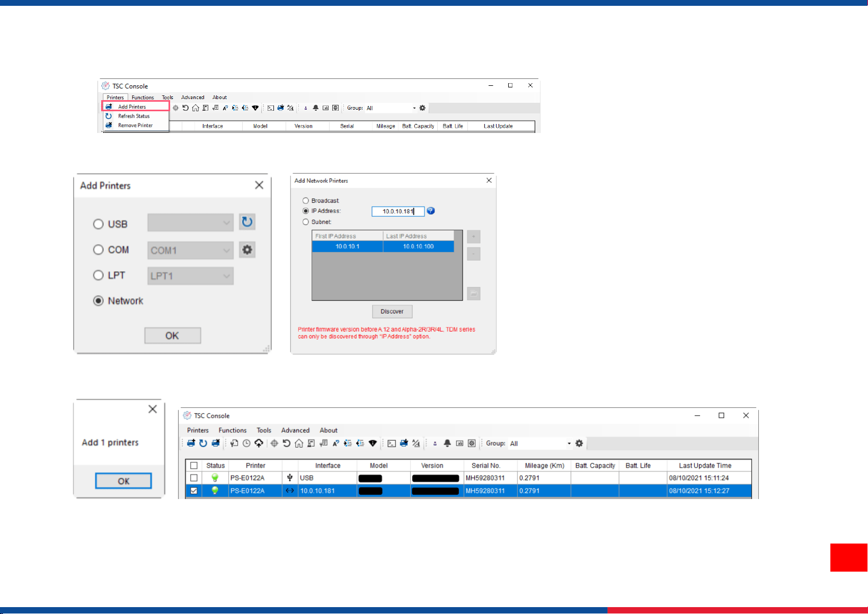Click the percent slash icon in the printer-list TSC Console toolbar
Viewport: 868px width, 614px height.
416,443
